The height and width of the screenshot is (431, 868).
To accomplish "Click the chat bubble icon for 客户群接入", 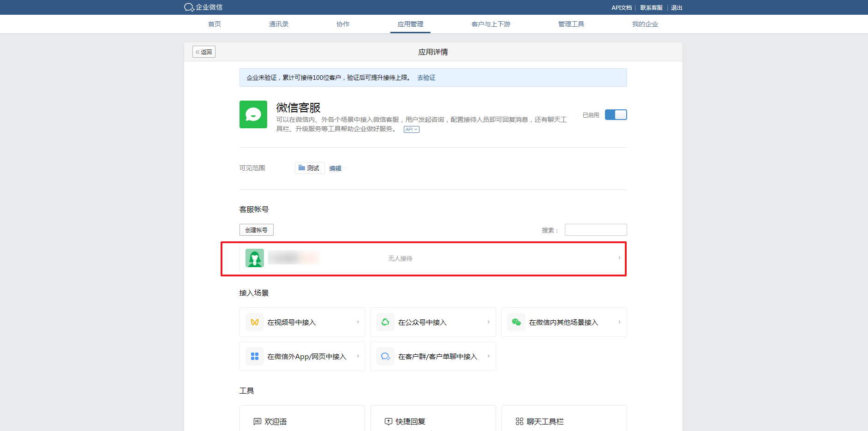I will pos(385,356).
